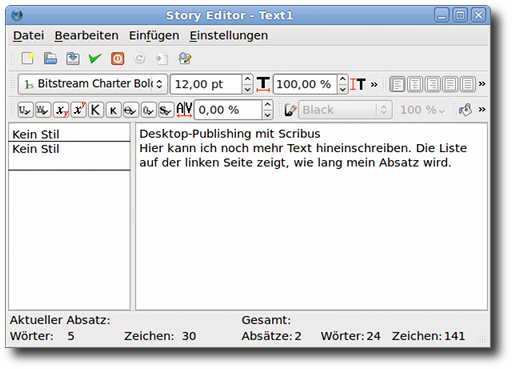The image size is (512, 369).
Task: Click the red exit-without-updating icon
Action: coord(117,59)
